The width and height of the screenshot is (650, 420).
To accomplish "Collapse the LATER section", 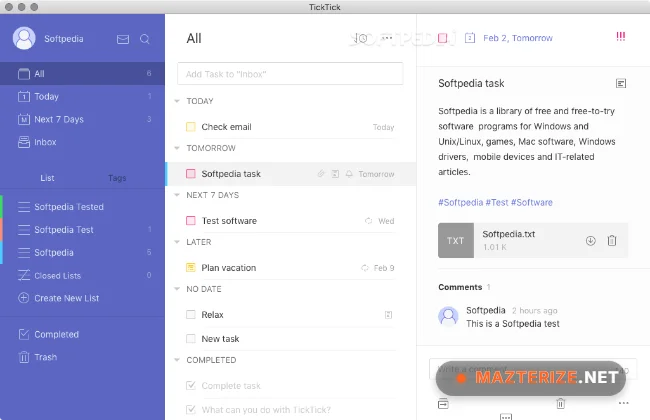I will click(x=177, y=242).
